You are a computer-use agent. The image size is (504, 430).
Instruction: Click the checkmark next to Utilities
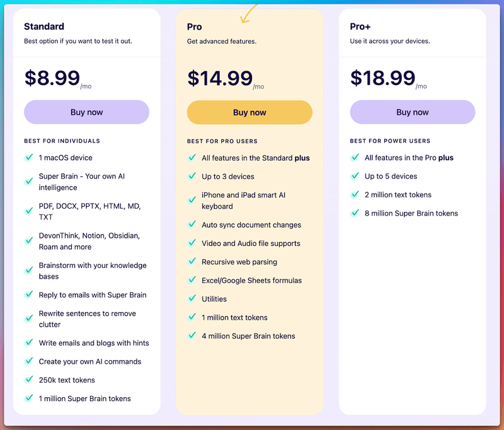pyautogui.click(x=192, y=299)
